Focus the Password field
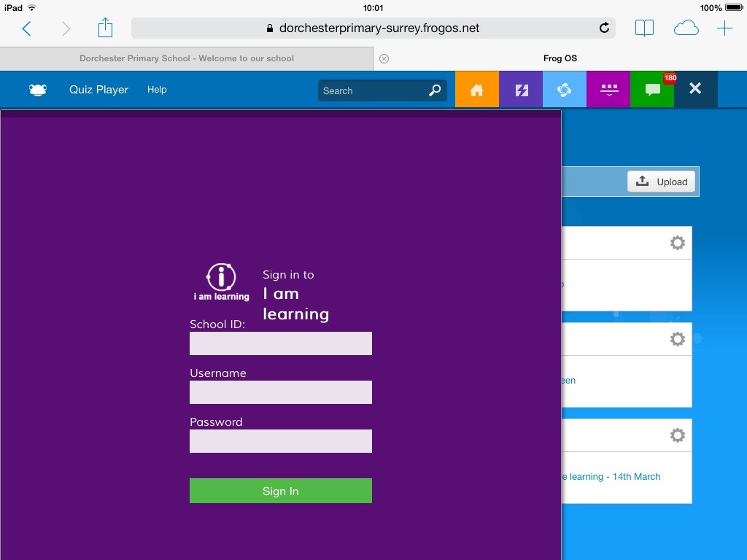 click(281, 441)
